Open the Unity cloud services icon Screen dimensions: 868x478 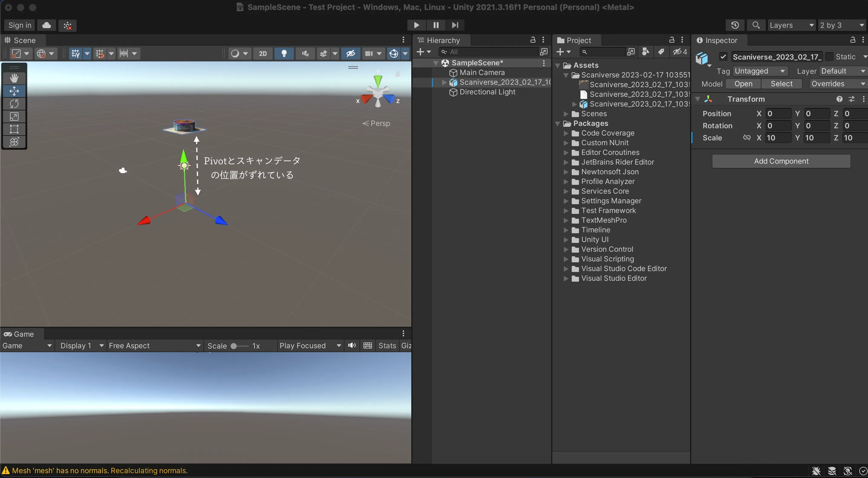[x=46, y=25]
